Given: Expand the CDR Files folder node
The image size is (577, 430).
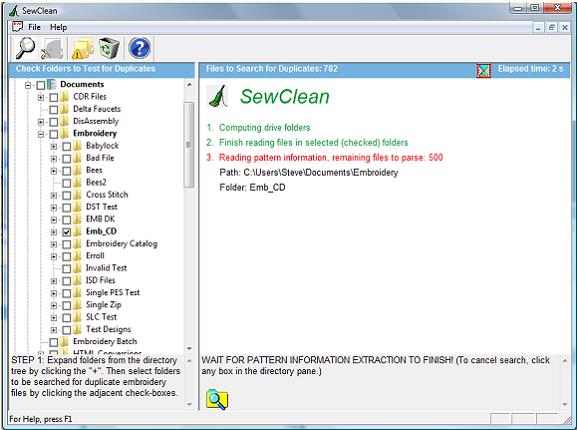Looking at the screenshot, I should pyautogui.click(x=41, y=97).
